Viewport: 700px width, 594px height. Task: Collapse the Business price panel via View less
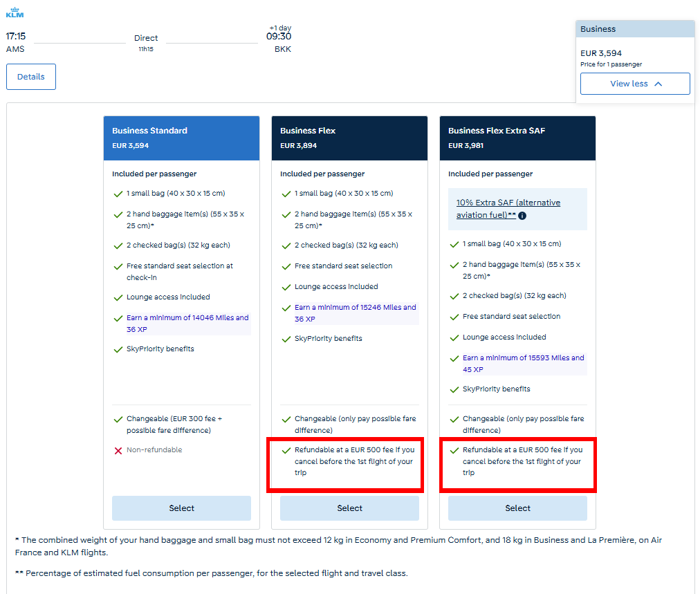coord(634,83)
